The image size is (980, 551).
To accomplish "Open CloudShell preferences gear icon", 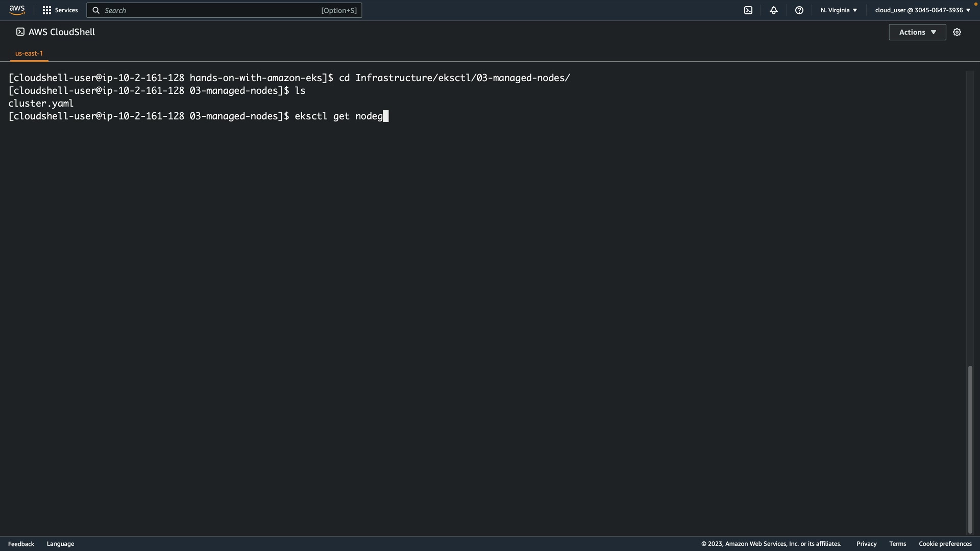I will pyautogui.click(x=957, y=32).
